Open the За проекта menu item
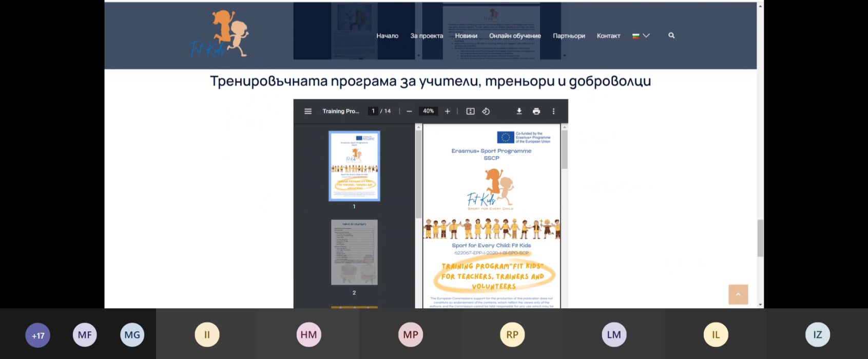Image resolution: width=868 pixels, height=359 pixels. click(x=427, y=36)
